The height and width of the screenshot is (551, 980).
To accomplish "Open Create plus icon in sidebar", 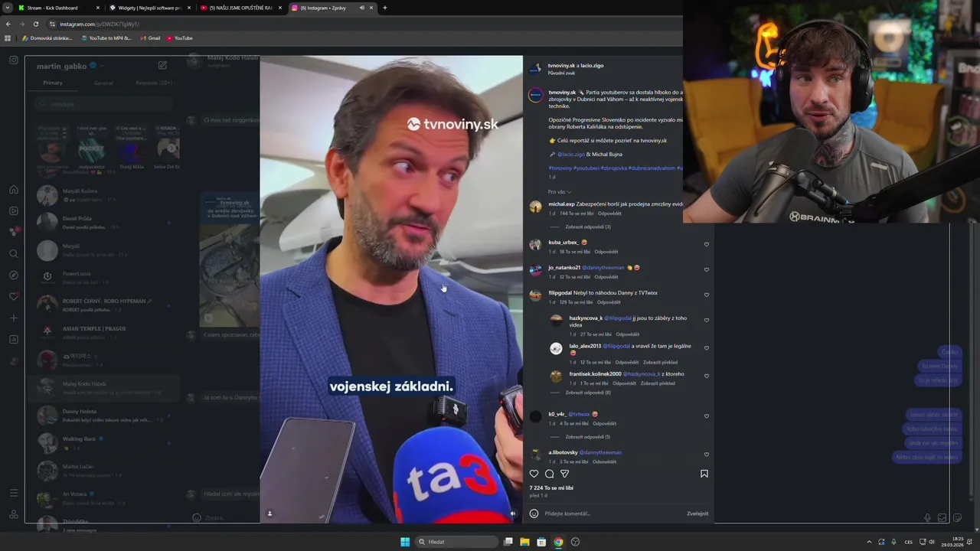I will pos(14,318).
